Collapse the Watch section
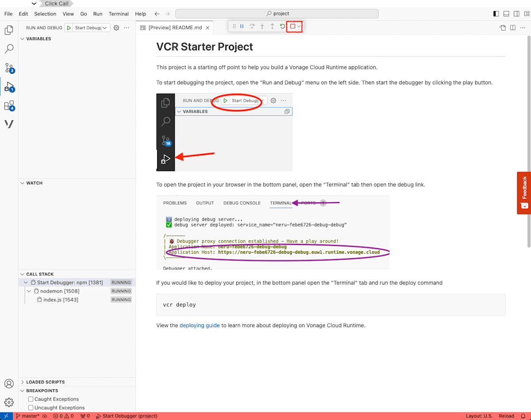 pos(23,183)
